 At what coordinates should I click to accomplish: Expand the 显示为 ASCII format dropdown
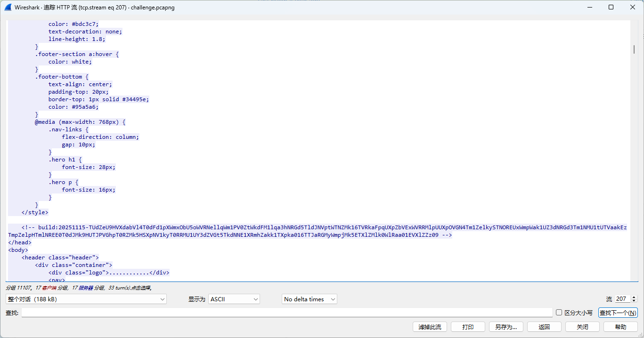tap(234, 299)
